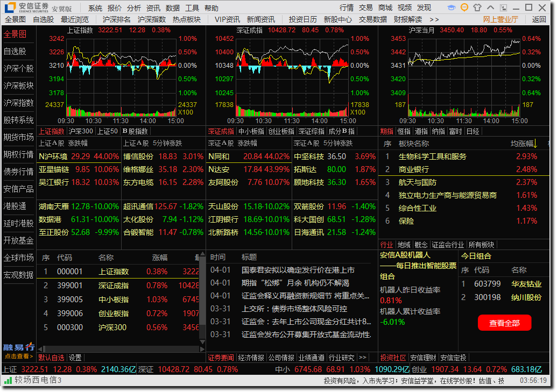
Task: Collapse the toolbar with the upward chevron
Action: (491, 8)
